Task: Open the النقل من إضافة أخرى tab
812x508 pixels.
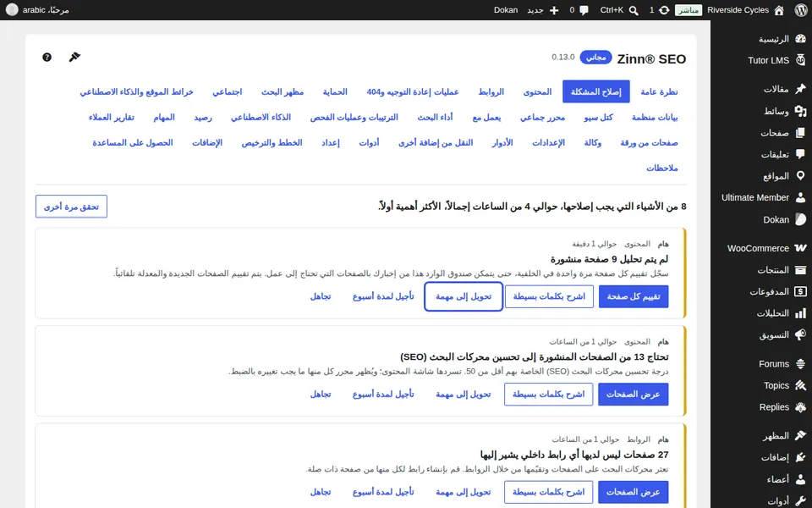Action: (436, 142)
